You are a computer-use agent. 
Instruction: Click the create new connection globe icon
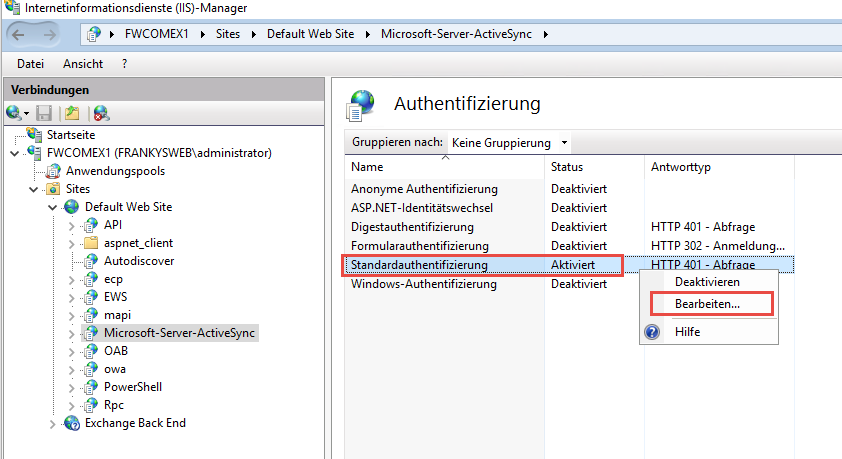(13, 113)
